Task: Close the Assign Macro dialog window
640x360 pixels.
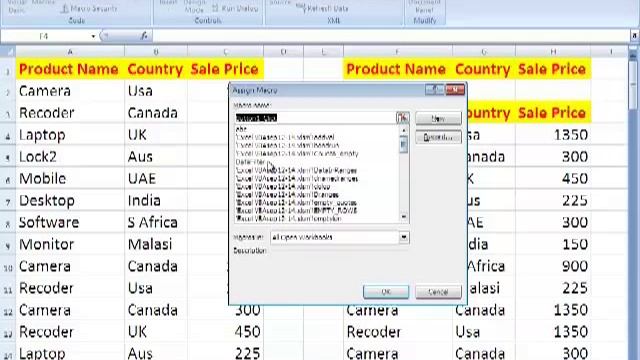Action: (455, 89)
